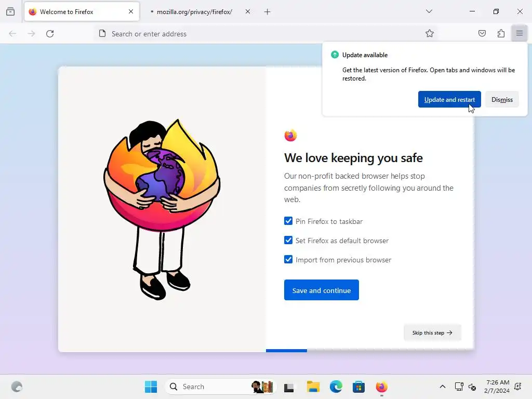Click the Firefox hugging globe illustration
Viewport: 532px width, 399px height.
tap(162, 209)
